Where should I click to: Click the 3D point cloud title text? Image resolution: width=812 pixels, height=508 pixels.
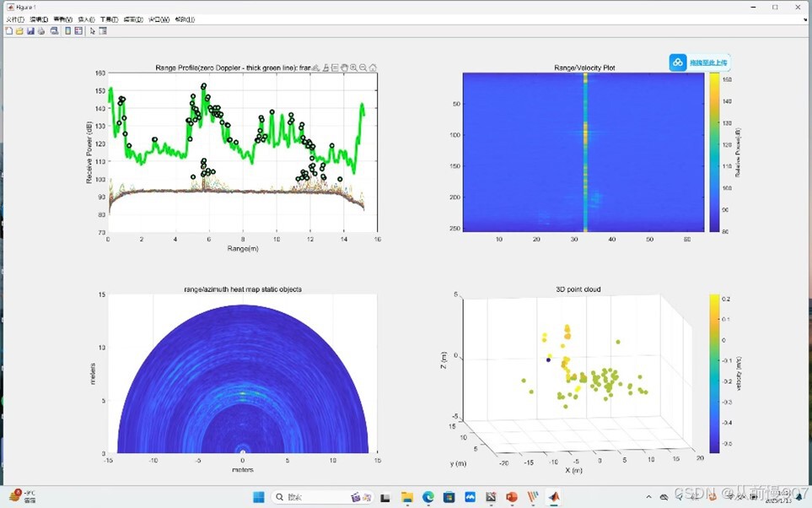(578, 289)
